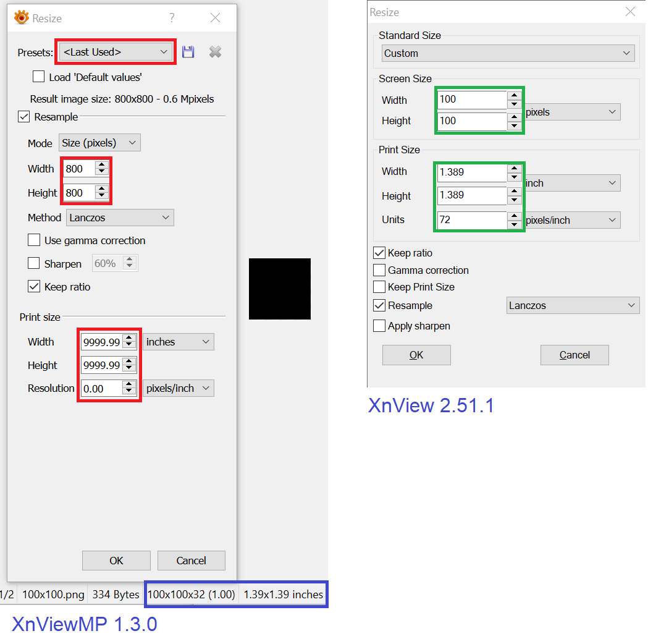648x644 pixels.
Task: Click the XnViewMP Width field showing 800
Action: coord(79,169)
